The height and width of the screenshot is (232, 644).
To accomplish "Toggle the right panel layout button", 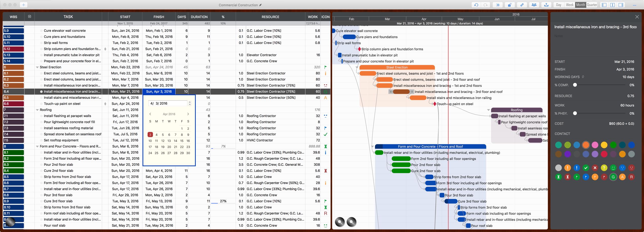I will (x=621, y=5).
